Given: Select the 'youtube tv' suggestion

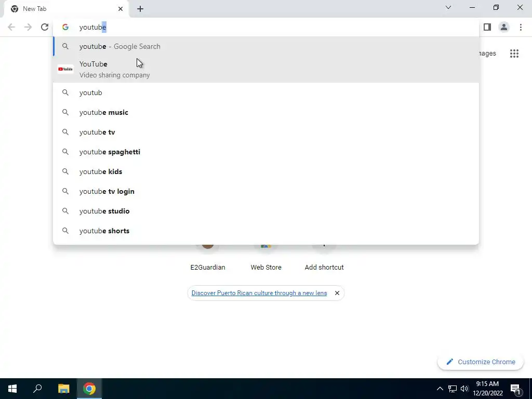Looking at the screenshot, I should [266, 132].
